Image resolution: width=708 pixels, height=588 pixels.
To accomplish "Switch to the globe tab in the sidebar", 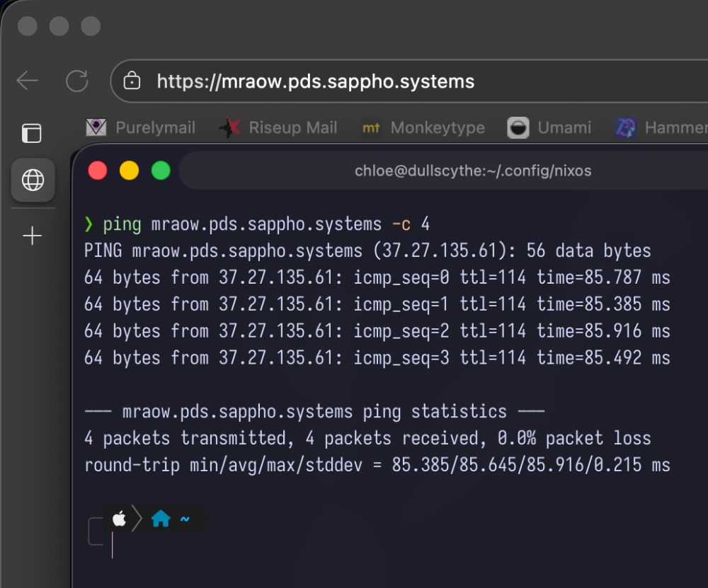I will 33,180.
